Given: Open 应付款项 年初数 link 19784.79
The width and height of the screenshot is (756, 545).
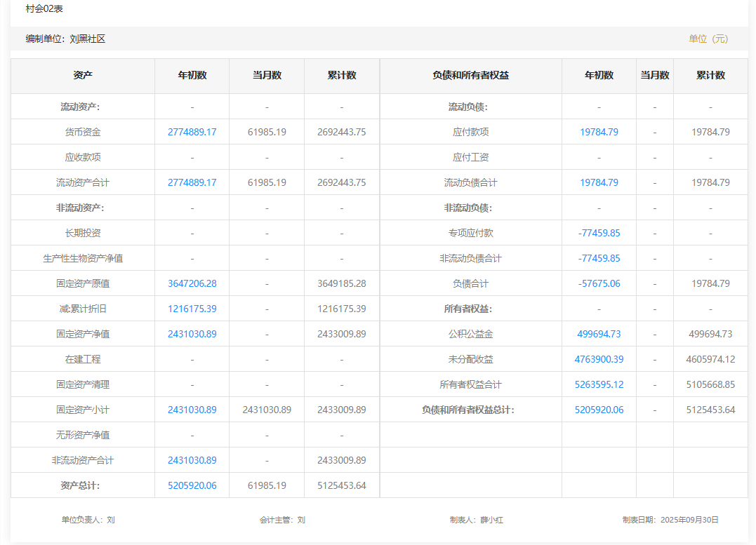Looking at the screenshot, I should click(599, 132).
